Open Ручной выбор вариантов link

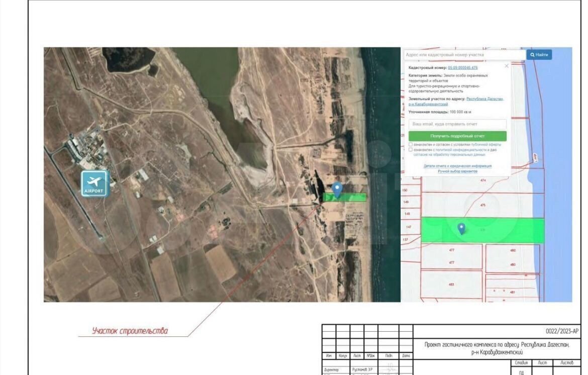457,171
